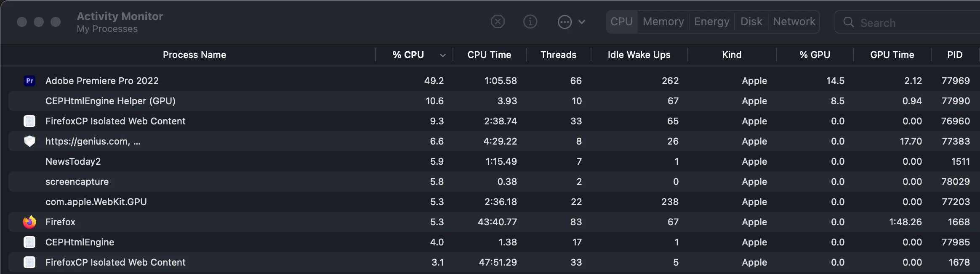Screen dimensions: 980x274
Task: Select the com.apple.WebKit.GPU process
Action: point(96,202)
